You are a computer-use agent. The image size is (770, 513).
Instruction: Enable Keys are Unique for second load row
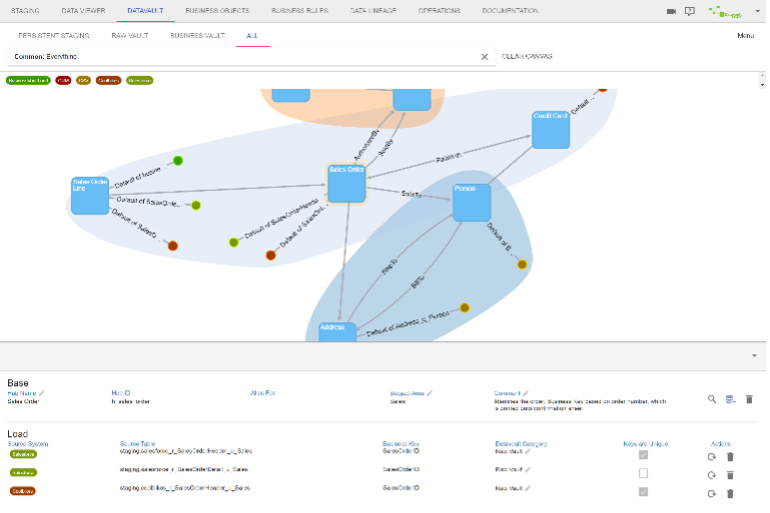click(643, 473)
